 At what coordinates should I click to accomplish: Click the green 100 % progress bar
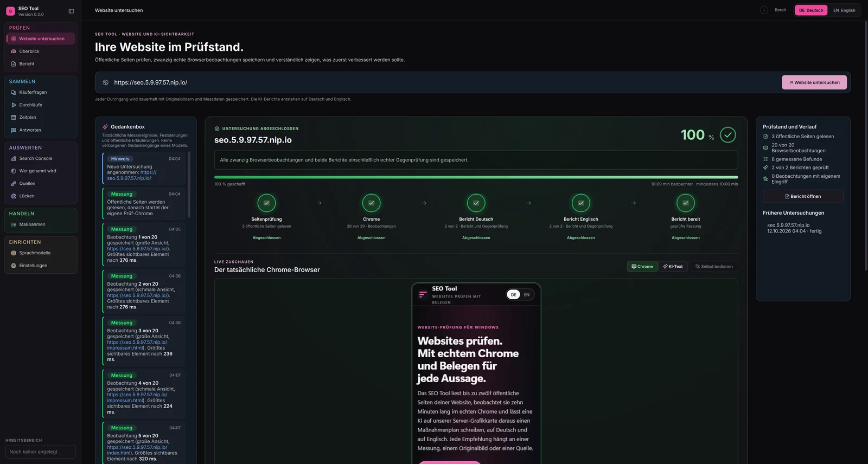[x=476, y=177]
